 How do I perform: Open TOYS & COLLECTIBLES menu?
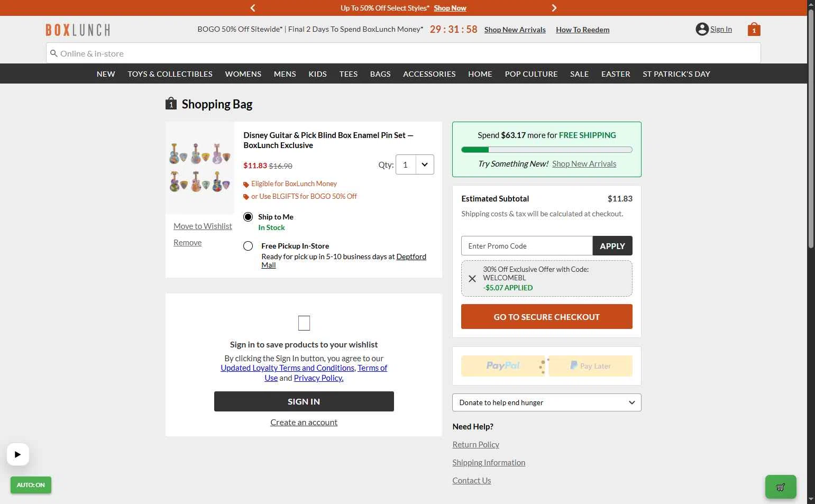click(170, 74)
